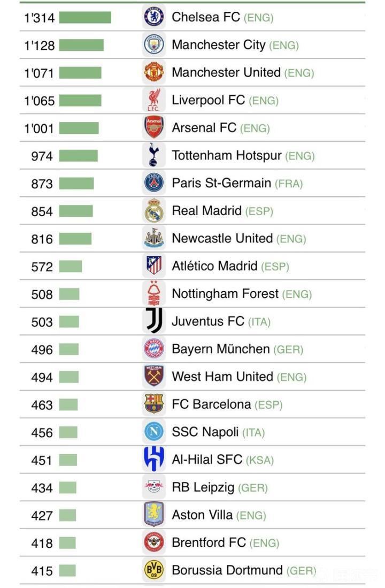Select the Arsenal cannon crest
The width and height of the screenshot is (385, 588).
154,128
